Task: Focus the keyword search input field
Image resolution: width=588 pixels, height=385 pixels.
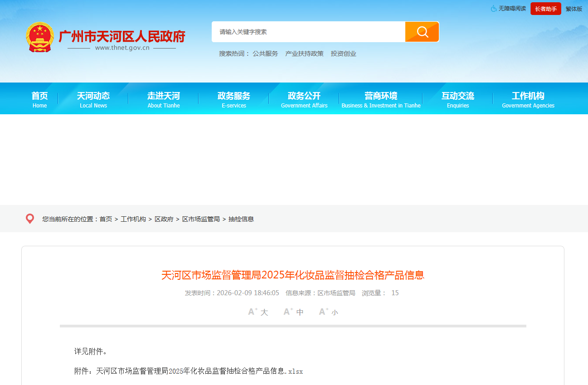Action: click(308, 32)
